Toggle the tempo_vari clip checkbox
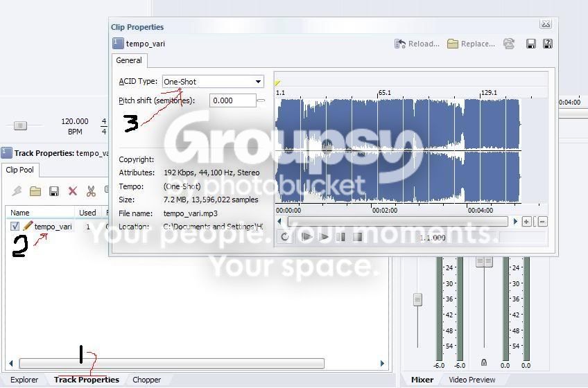This screenshot has width=588, height=388. tap(15, 226)
